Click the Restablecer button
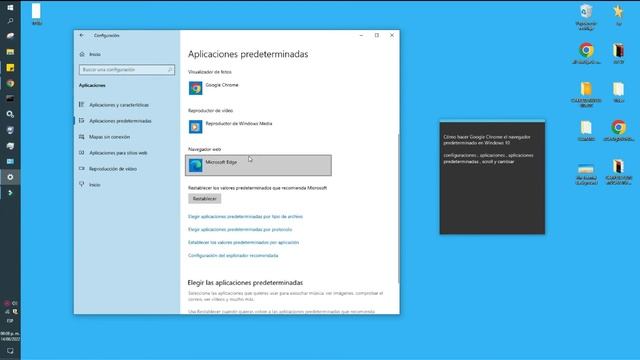This screenshot has height=360, width=640. tap(204, 199)
